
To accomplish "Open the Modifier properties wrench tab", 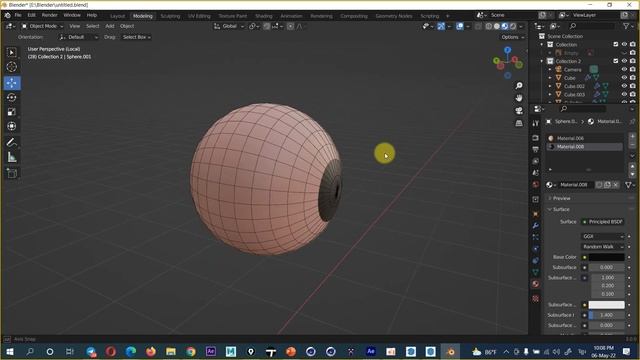I will click(536, 226).
